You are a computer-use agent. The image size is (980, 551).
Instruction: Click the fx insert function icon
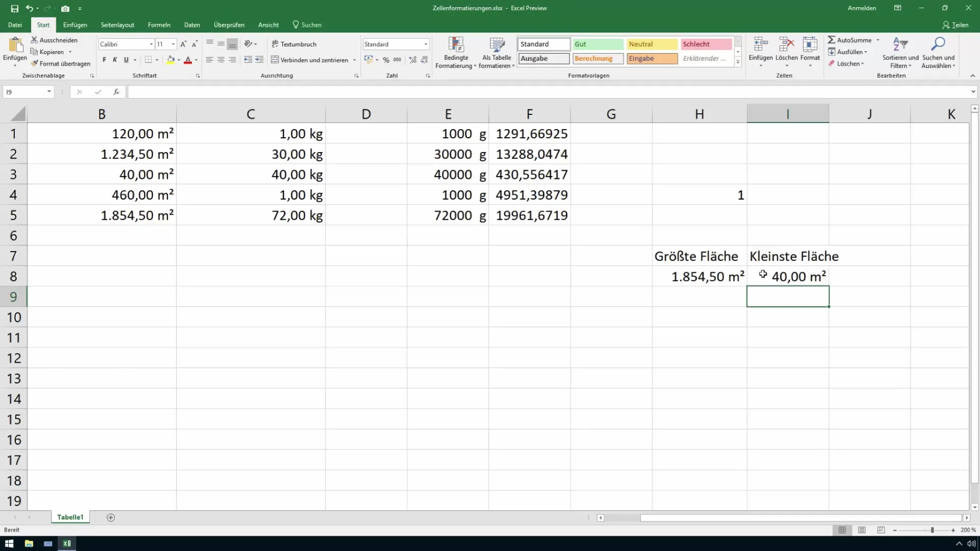116,92
